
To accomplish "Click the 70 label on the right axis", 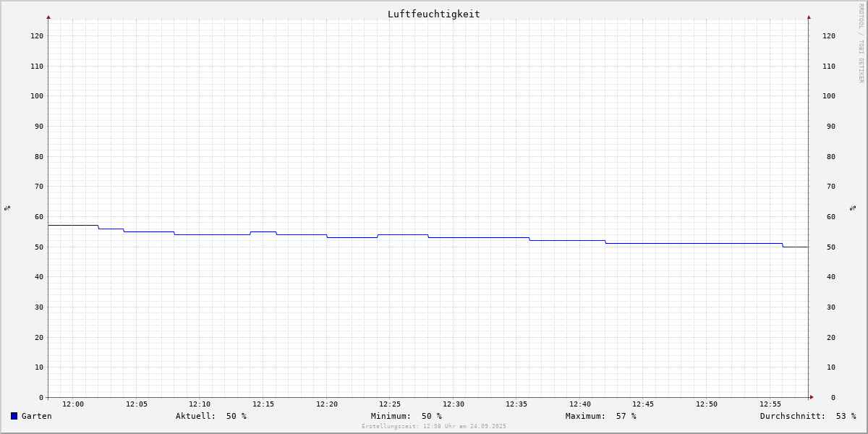I will click(x=831, y=186).
